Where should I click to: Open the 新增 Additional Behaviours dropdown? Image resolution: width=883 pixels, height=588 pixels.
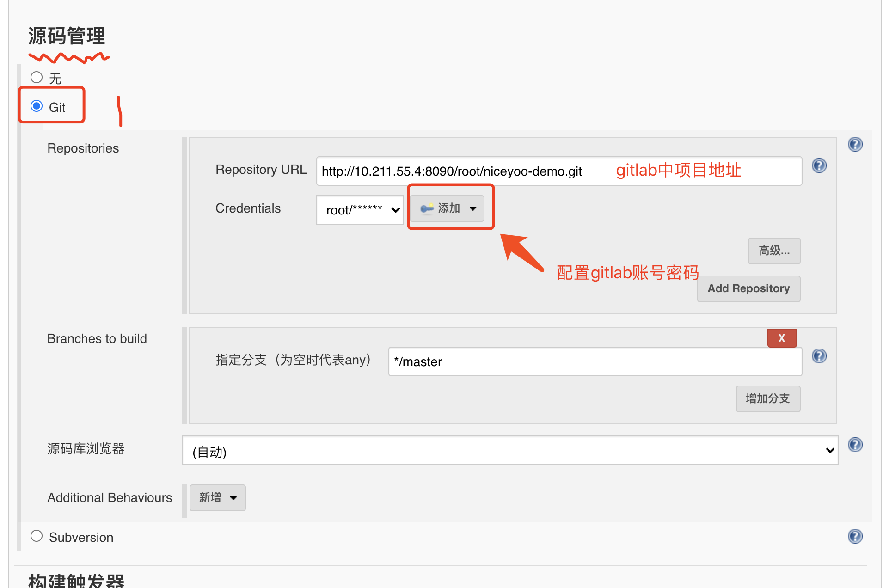point(217,498)
